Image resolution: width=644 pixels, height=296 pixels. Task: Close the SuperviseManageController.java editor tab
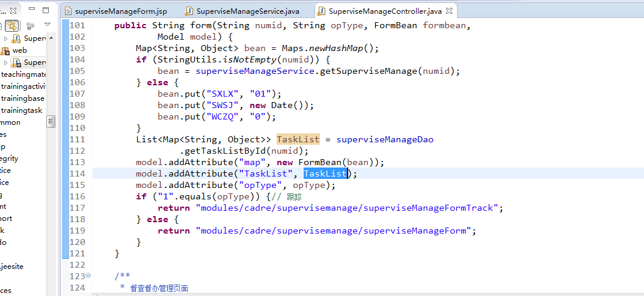(x=448, y=11)
